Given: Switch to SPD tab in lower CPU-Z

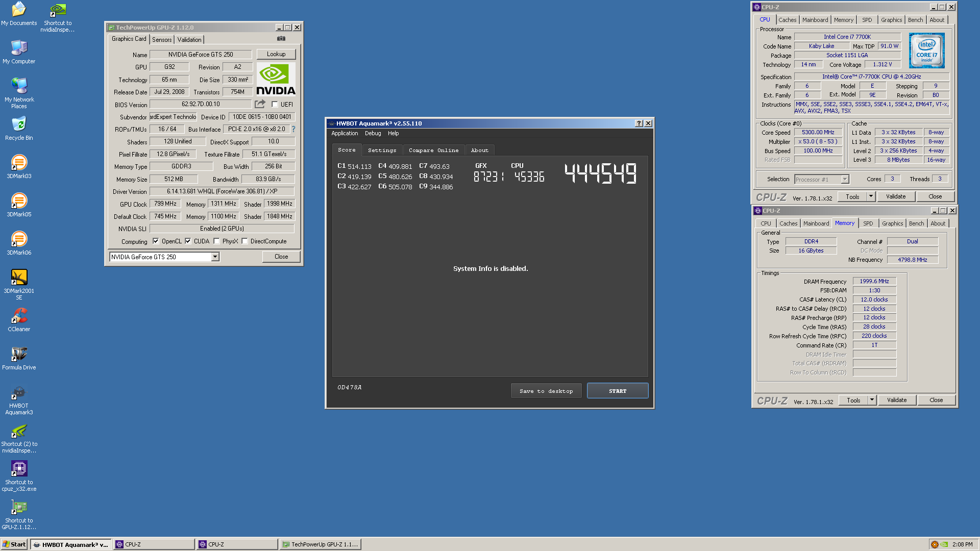Looking at the screenshot, I should 868,223.
